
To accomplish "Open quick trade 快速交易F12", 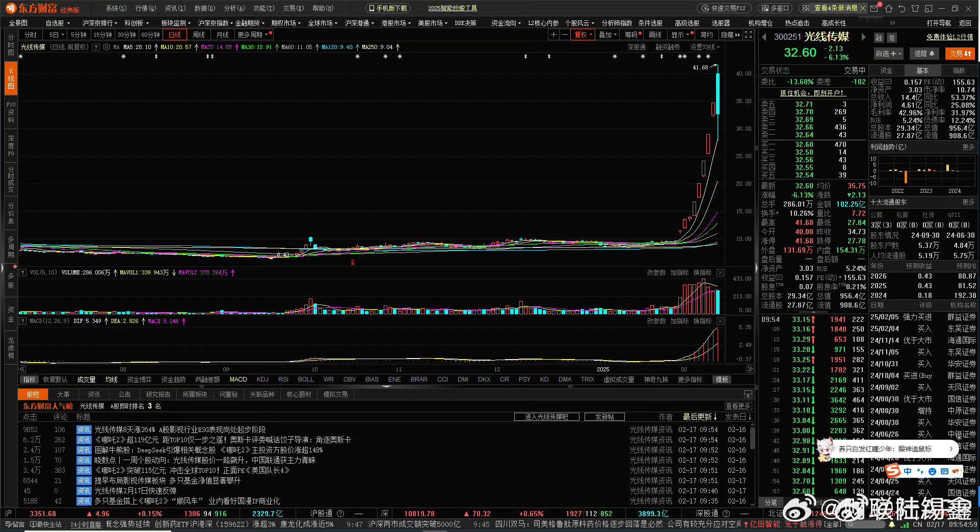I will (x=724, y=8).
